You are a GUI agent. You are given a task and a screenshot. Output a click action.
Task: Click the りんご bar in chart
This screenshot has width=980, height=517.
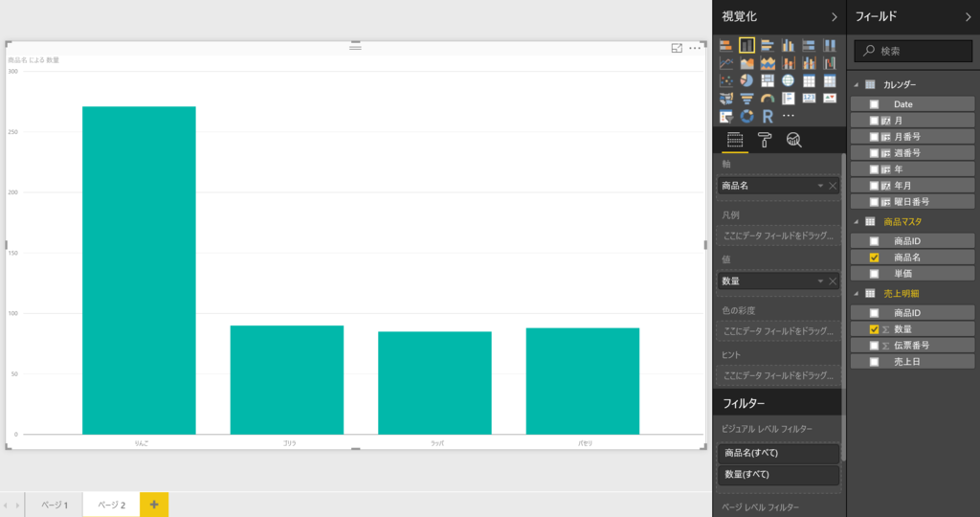pyautogui.click(x=139, y=270)
